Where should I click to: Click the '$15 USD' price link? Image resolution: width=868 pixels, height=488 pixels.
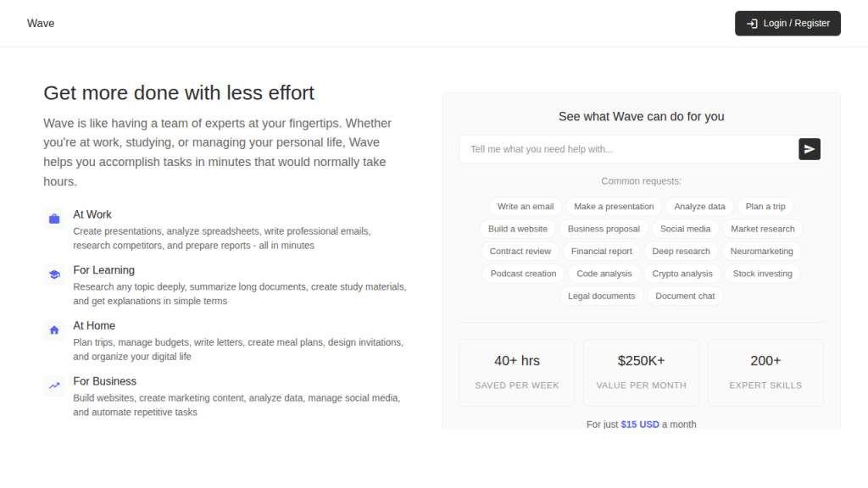[x=639, y=424]
